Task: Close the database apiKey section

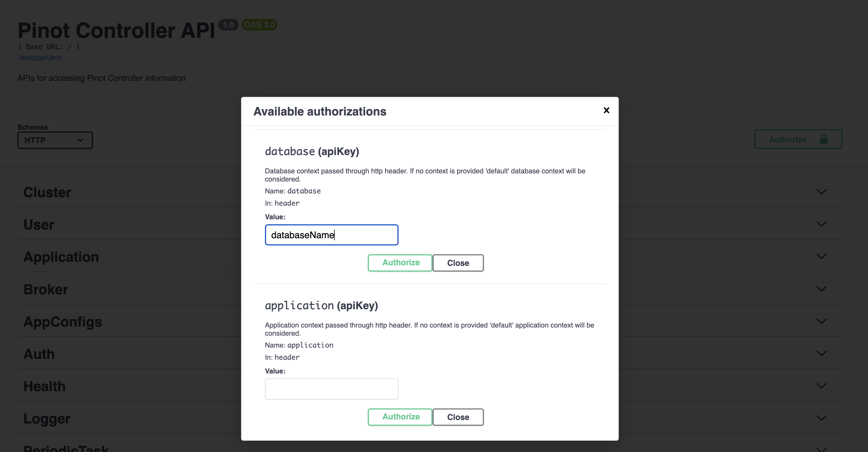Action: (x=458, y=263)
